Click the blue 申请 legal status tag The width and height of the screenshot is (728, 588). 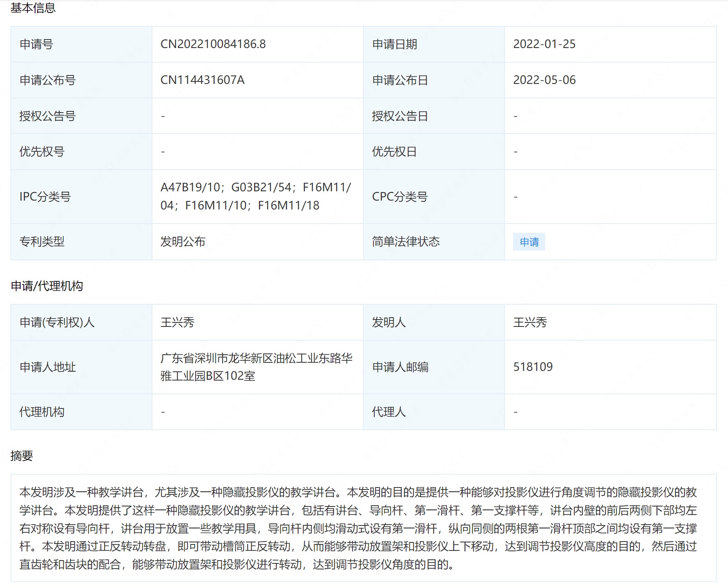[529, 242]
